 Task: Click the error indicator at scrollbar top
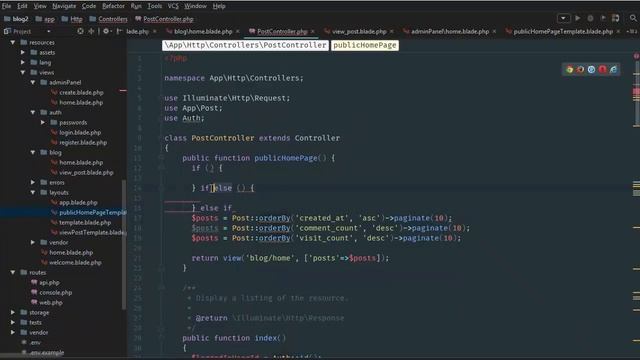pos(636,56)
